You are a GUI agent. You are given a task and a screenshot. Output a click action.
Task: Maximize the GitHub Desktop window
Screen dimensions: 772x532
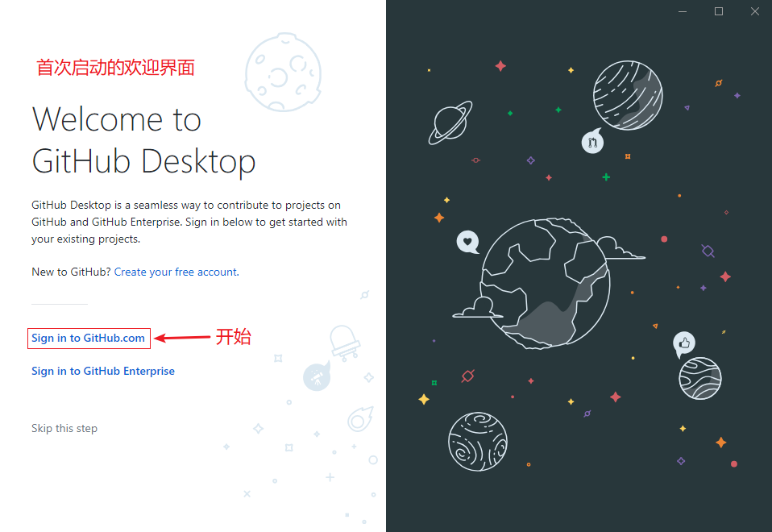(x=719, y=11)
